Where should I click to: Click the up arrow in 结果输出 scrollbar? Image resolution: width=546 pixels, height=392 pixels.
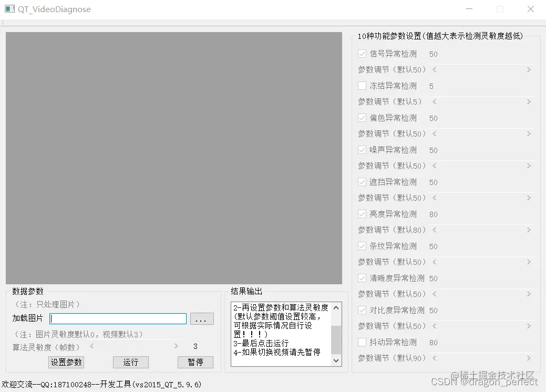click(x=336, y=307)
